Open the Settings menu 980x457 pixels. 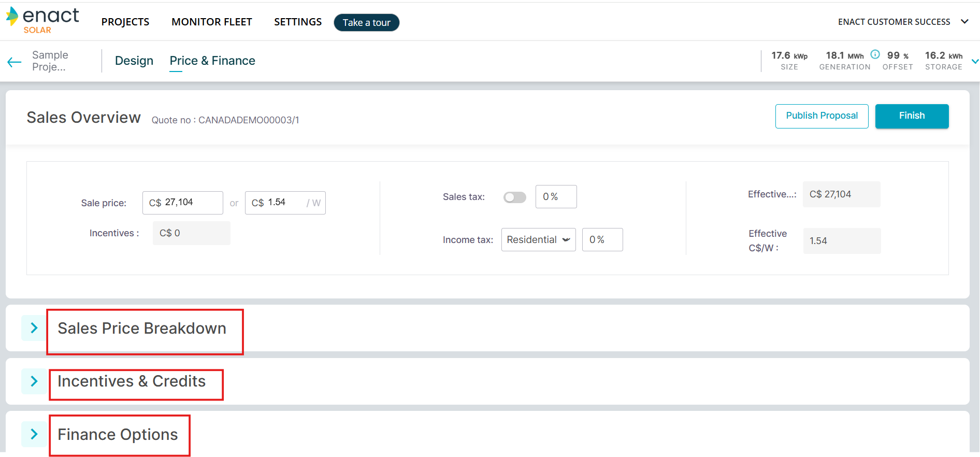pos(298,22)
